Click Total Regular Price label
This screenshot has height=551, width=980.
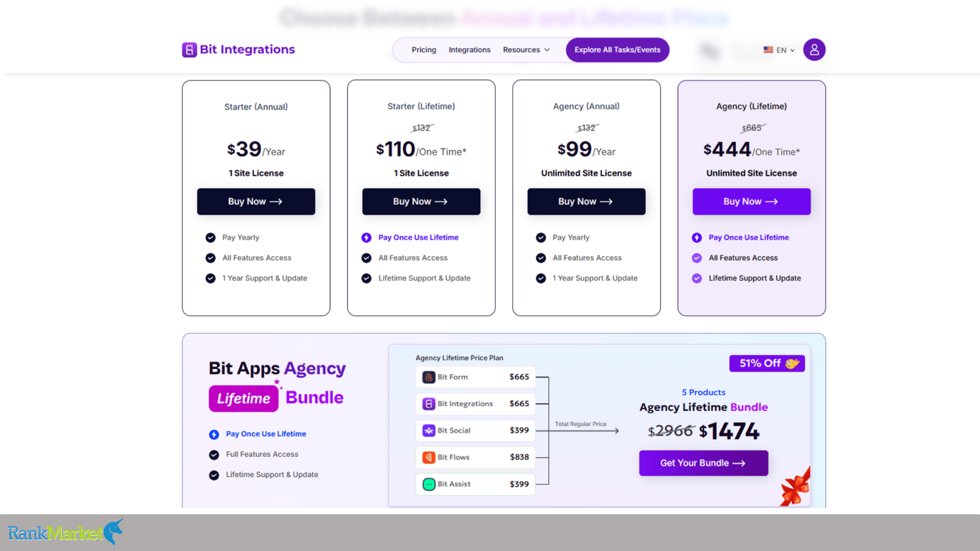[580, 424]
